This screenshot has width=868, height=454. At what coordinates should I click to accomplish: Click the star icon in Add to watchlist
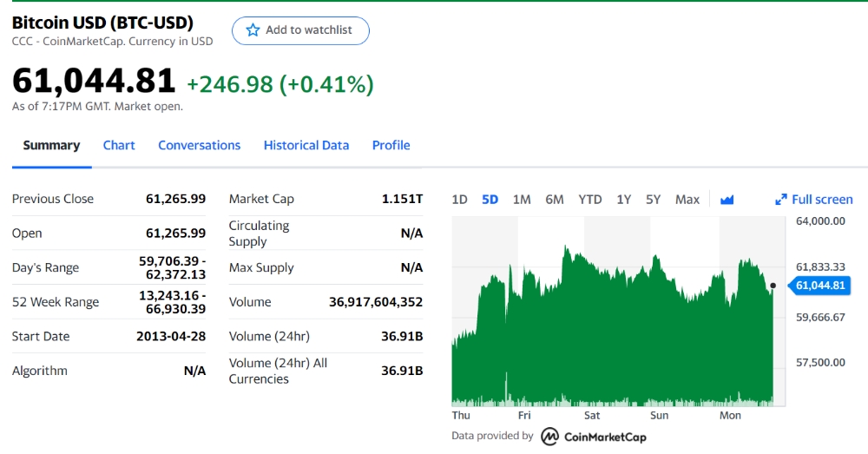point(253,30)
